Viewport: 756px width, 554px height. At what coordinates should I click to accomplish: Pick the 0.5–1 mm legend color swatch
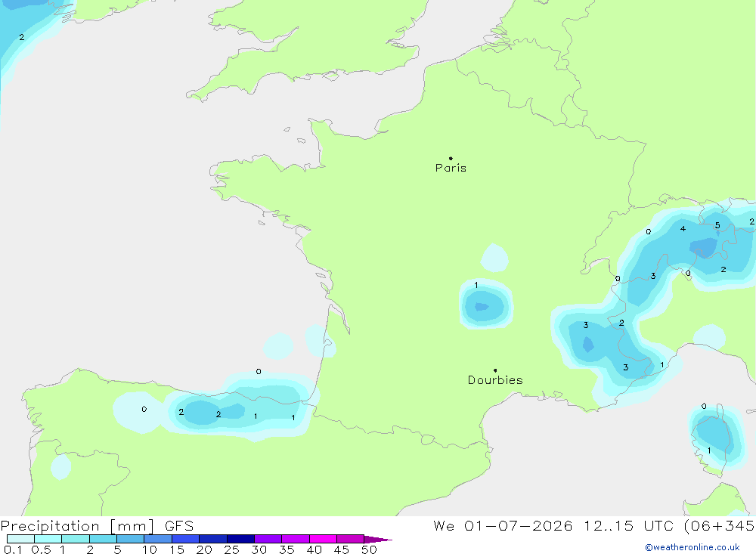coord(48,539)
